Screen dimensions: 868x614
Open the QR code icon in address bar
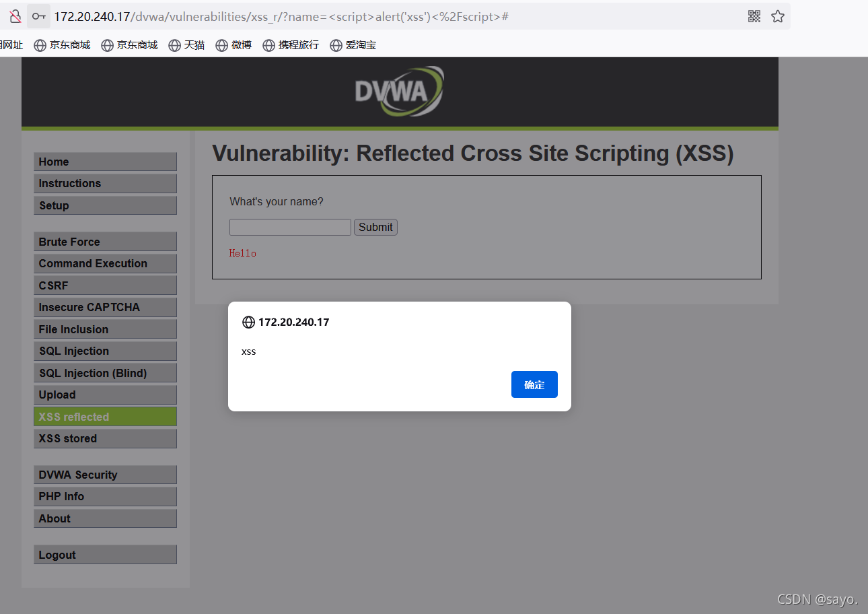pos(754,16)
